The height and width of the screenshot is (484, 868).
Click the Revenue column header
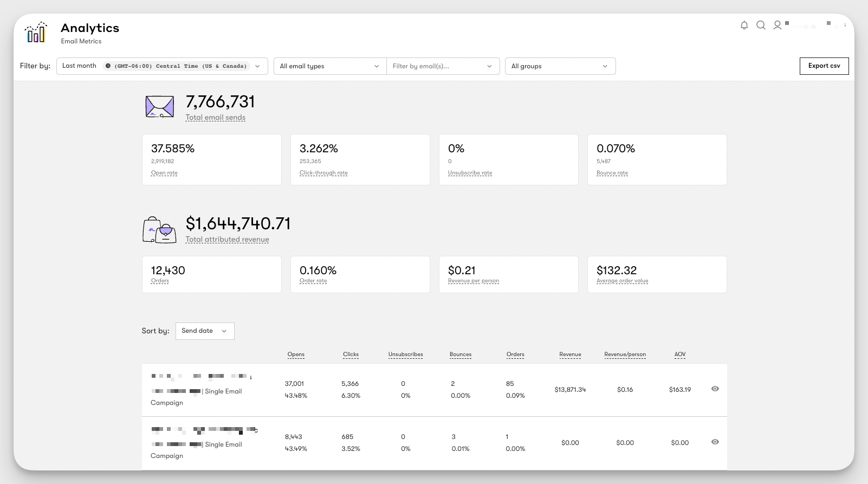pos(571,354)
